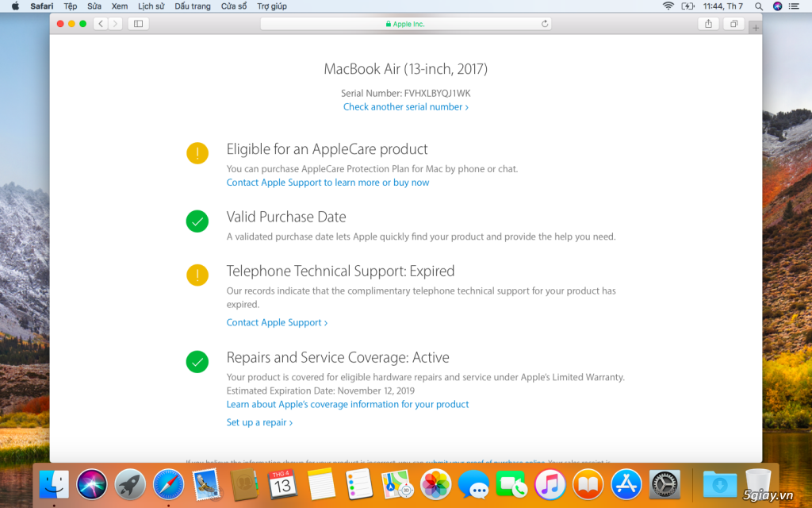Open Notification Center list icon

pyautogui.click(x=794, y=6)
